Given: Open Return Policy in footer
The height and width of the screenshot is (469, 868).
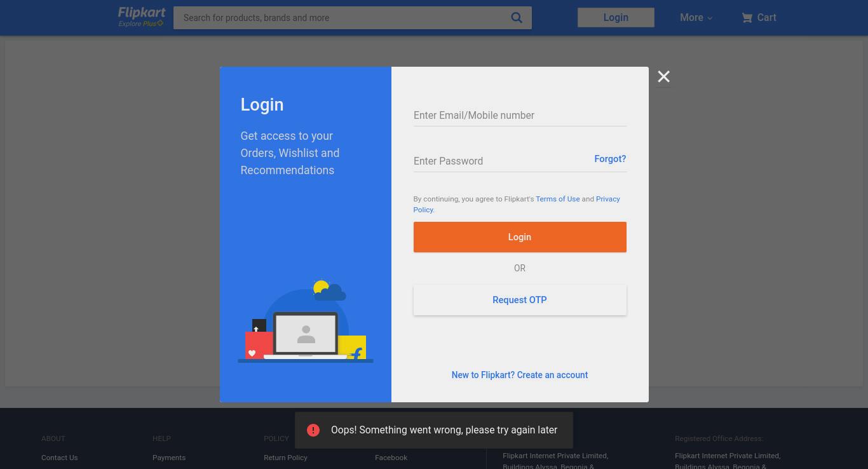Looking at the screenshot, I should (x=285, y=458).
